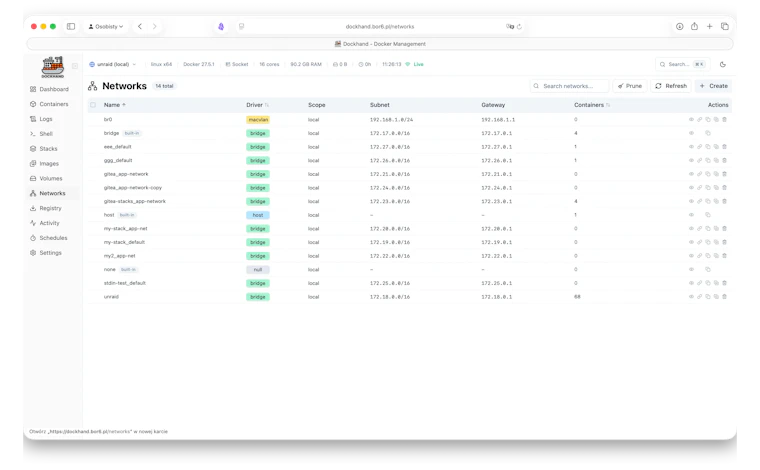
Task: Collapse the Dockhand sidebar panel
Action: point(75,66)
